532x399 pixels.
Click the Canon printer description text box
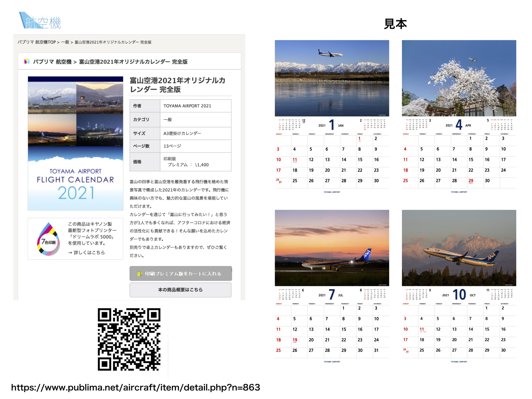75,239
